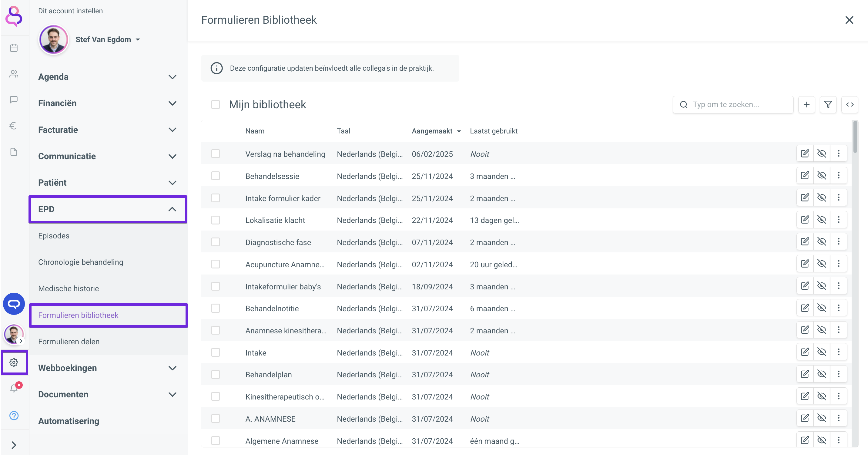Check the Behandelsessie row checkbox
The image size is (868, 455).
[216, 176]
